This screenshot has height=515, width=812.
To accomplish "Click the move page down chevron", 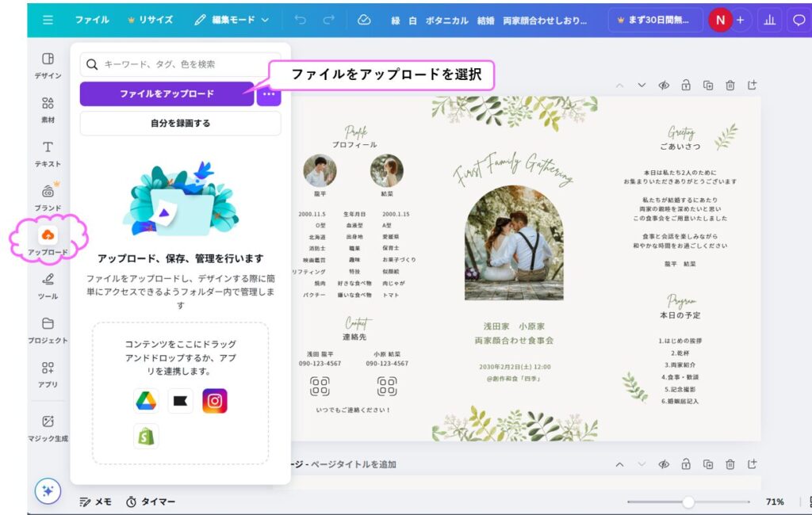I will pos(642,86).
